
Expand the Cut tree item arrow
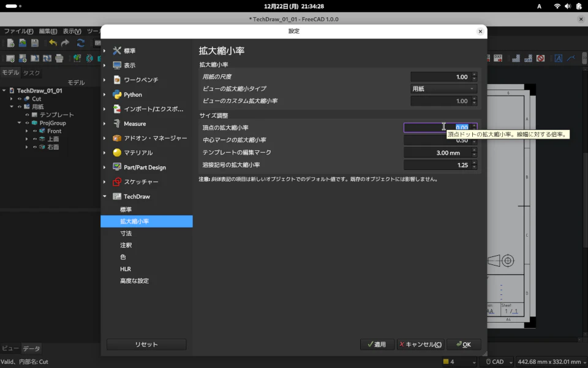12,99
